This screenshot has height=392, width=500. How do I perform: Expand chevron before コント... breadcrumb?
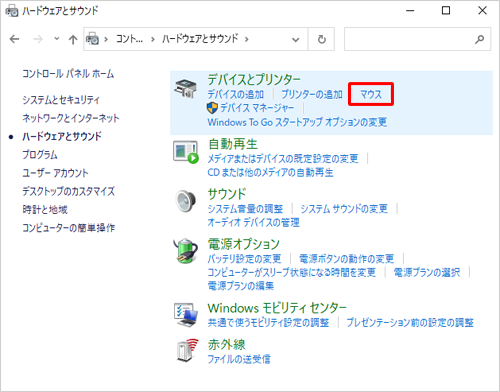tap(106, 39)
